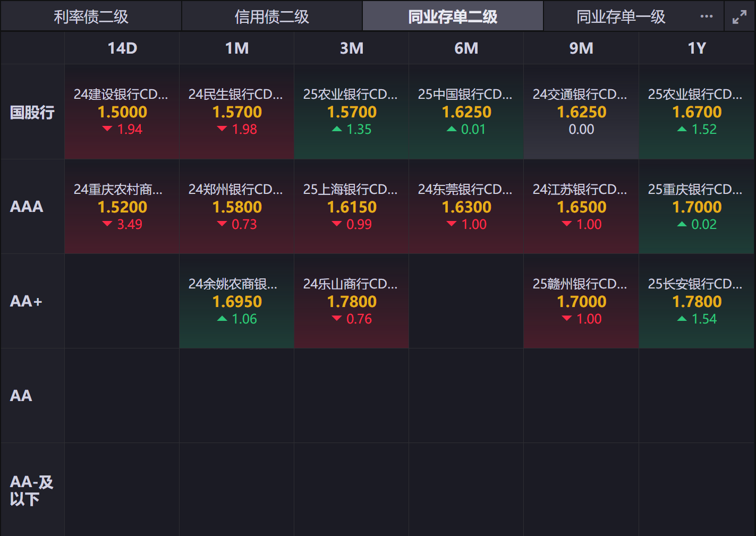This screenshot has height=536, width=756.
Task: Open 25农业银行CD cell with yield 1.5700
Action: (352, 112)
